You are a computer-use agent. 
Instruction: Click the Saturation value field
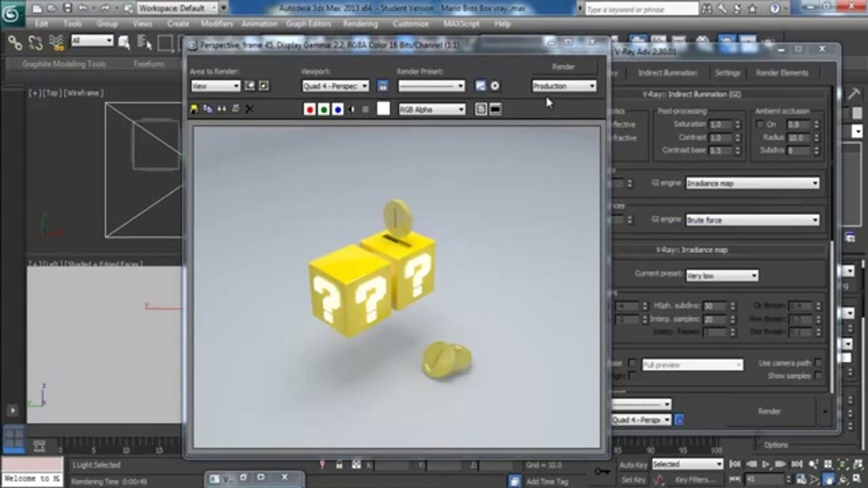[x=719, y=125]
